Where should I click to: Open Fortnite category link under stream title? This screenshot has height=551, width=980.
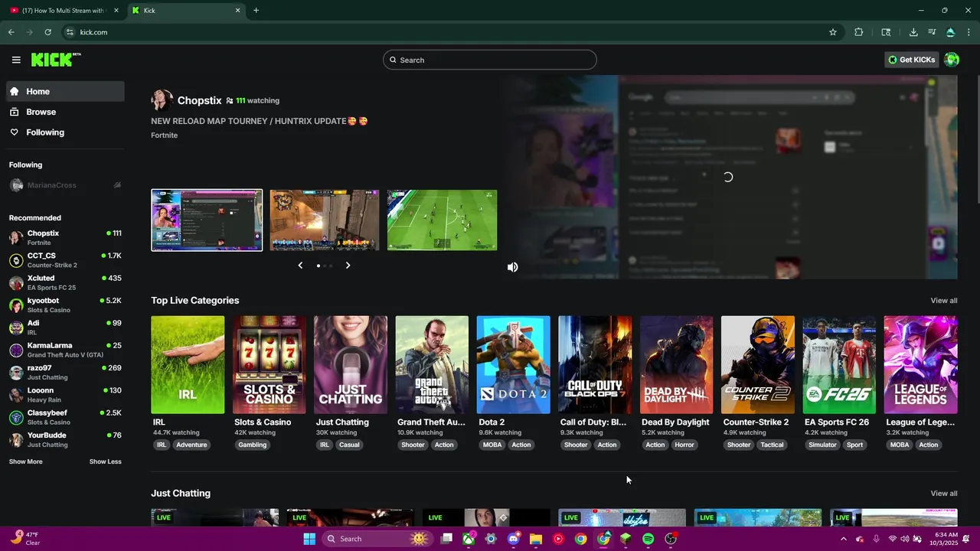pos(164,135)
